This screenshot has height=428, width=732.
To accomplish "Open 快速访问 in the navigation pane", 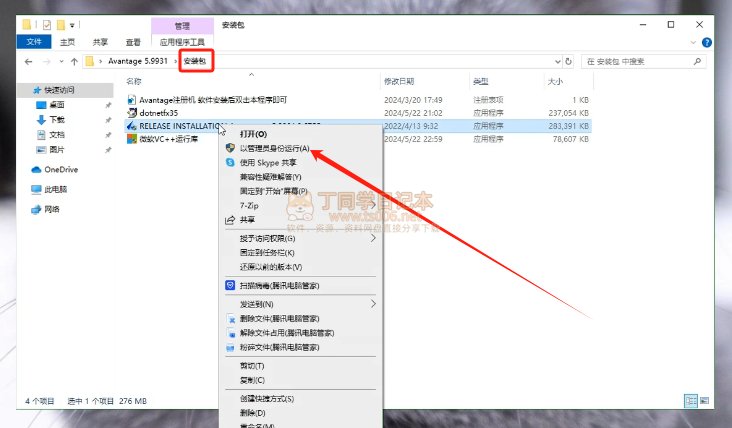I will click(59, 90).
